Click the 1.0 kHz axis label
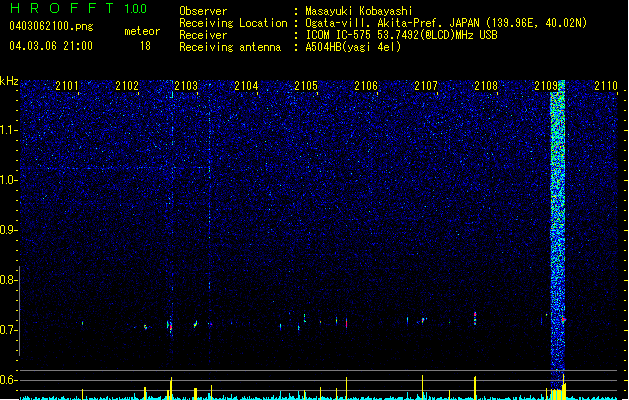Viewport: 629px width, 400px height. coord(8,180)
